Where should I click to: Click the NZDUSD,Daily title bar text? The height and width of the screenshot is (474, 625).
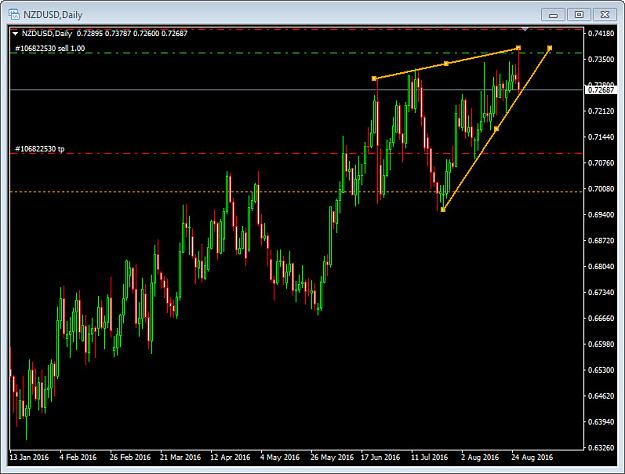click(53, 15)
